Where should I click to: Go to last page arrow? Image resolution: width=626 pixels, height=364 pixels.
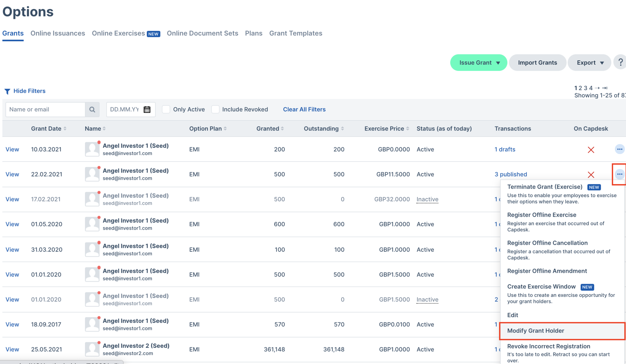pos(605,88)
